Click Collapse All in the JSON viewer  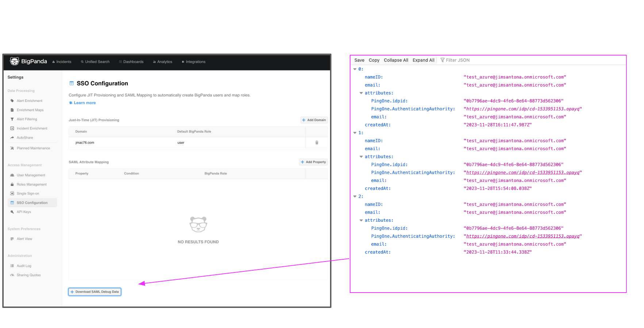396,60
